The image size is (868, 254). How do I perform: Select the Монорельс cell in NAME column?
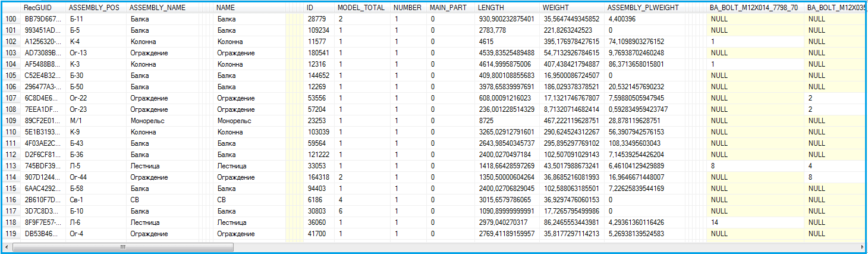click(x=235, y=120)
